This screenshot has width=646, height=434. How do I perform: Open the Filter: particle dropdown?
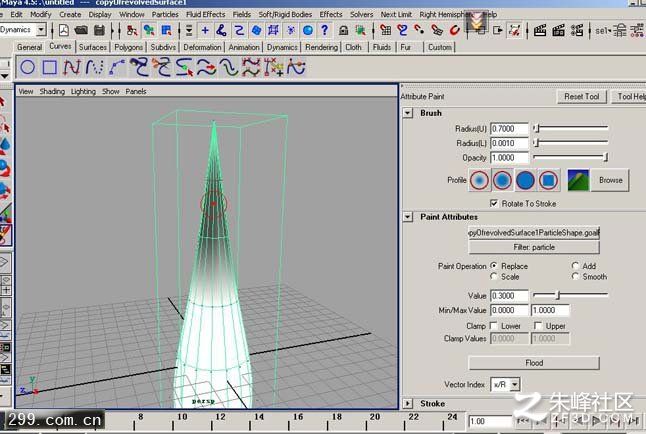click(x=534, y=247)
